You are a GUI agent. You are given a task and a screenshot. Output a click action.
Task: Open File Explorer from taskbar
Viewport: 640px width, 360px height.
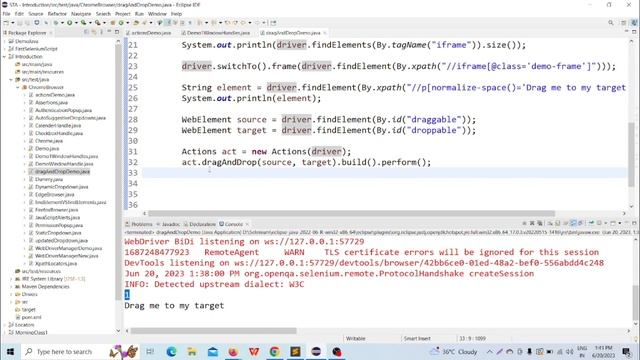click(x=192, y=351)
